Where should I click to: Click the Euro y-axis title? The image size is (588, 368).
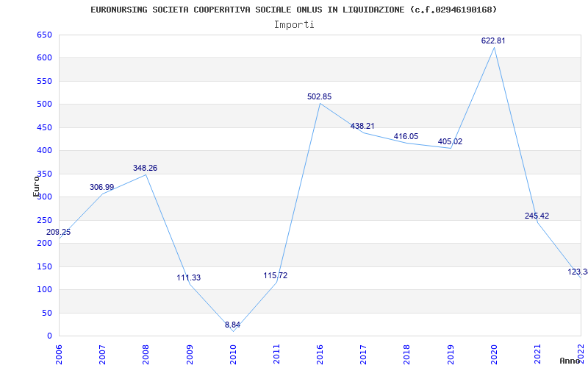coord(36,187)
